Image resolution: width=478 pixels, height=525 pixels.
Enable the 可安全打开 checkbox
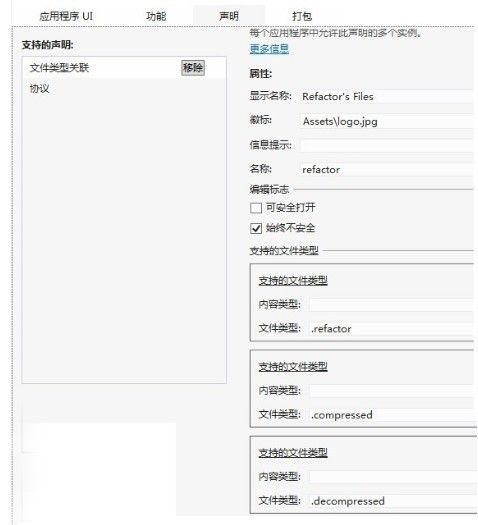pyautogui.click(x=256, y=208)
